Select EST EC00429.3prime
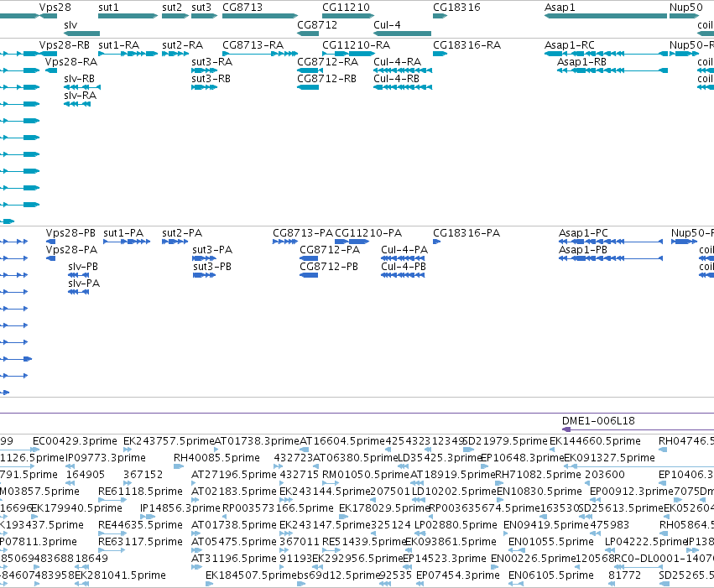The image size is (714, 588). tap(75, 441)
